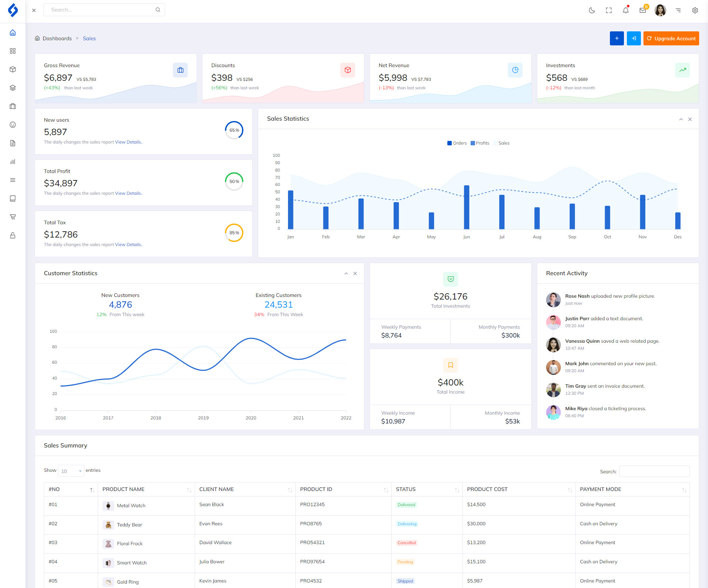708x588 pixels.
Task: Click the Sales Summary search field
Action: [x=654, y=471]
